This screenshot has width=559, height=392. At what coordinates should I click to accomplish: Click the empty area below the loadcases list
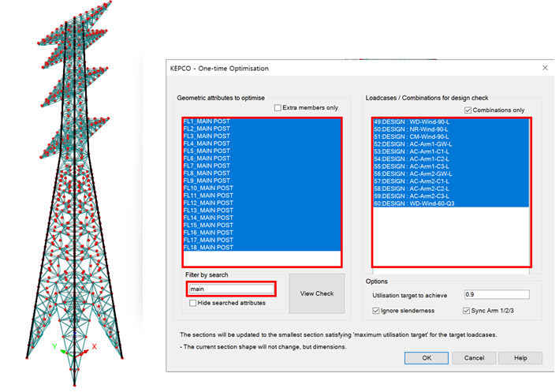coord(451,237)
